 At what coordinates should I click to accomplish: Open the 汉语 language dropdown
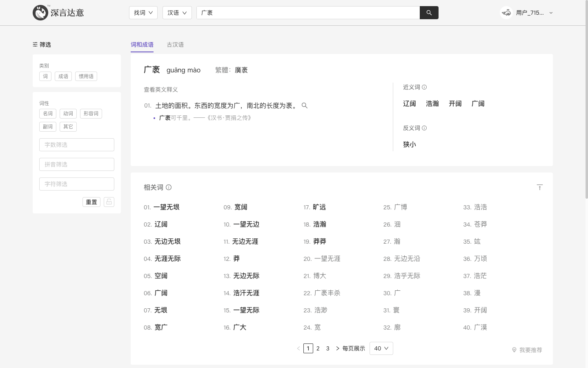point(177,13)
